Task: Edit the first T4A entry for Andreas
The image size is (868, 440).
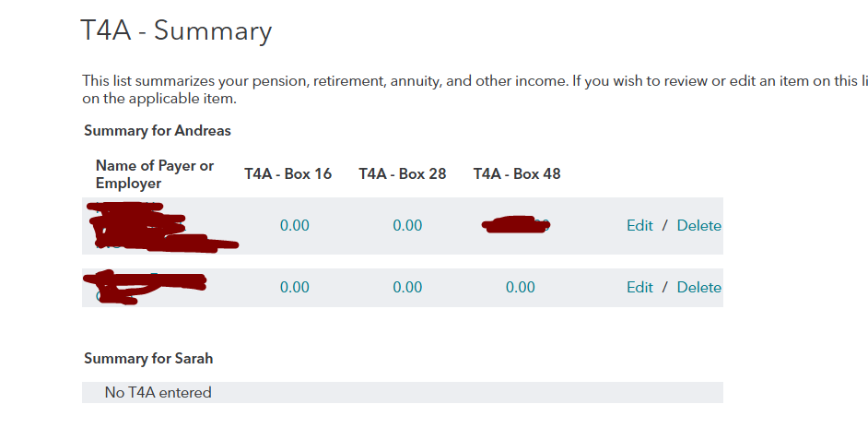Action: click(x=639, y=226)
